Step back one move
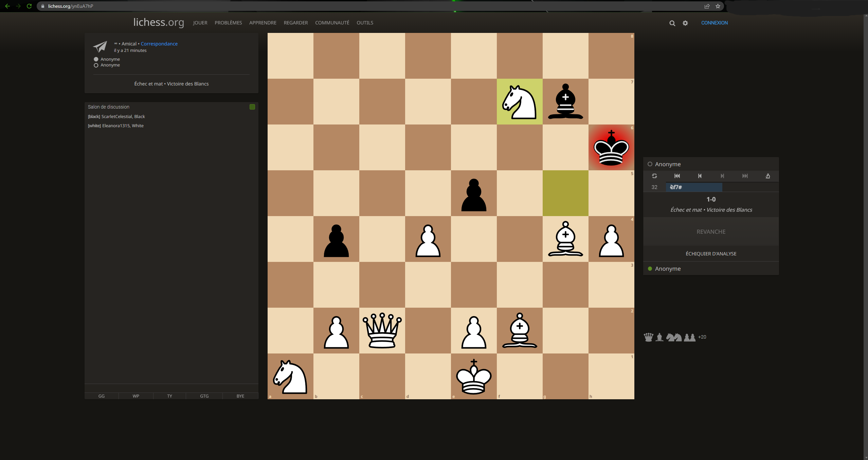 tap(700, 176)
